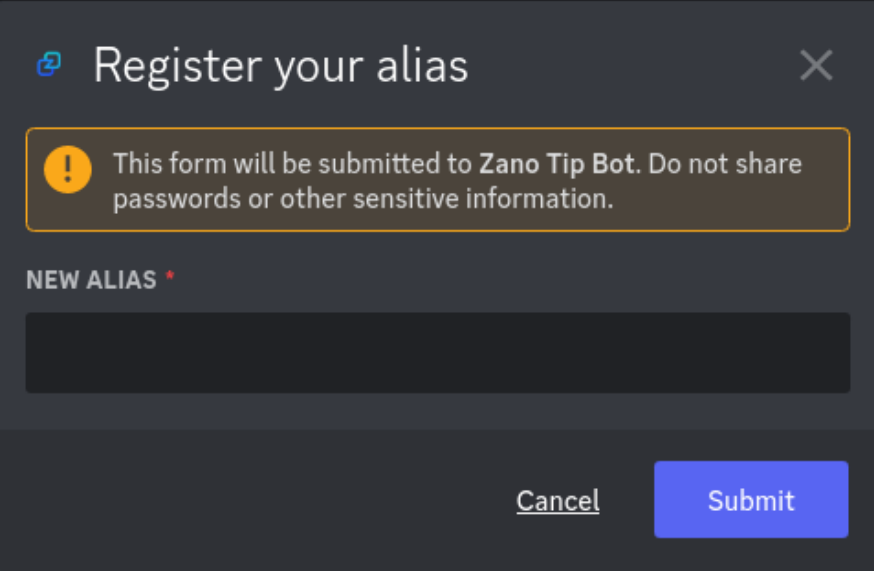Click the word 'Register' in the title

pos(177,67)
